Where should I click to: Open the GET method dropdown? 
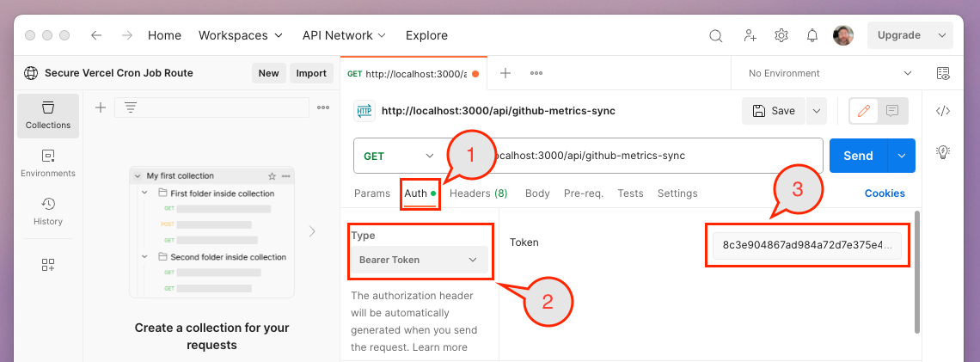(x=399, y=156)
